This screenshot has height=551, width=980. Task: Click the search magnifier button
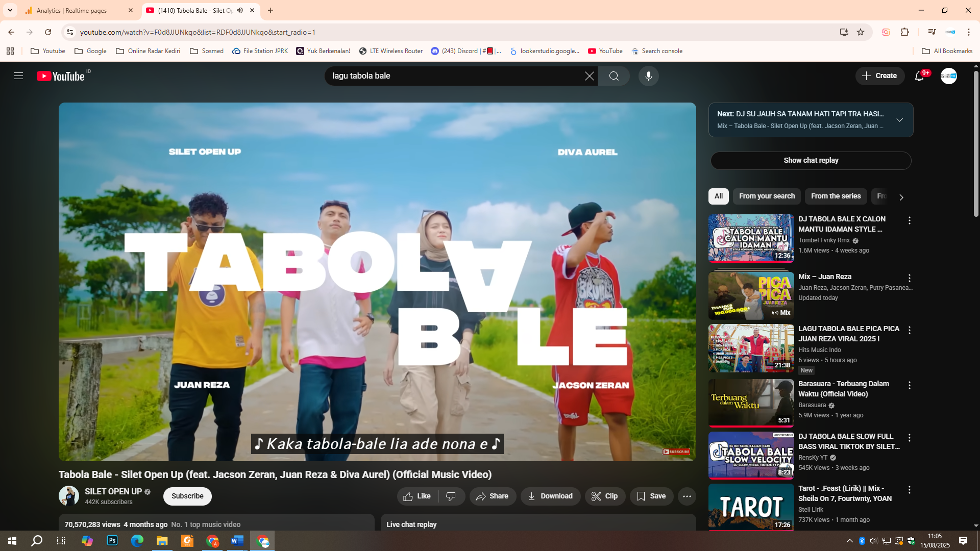pyautogui.click(x=614, y=76)
